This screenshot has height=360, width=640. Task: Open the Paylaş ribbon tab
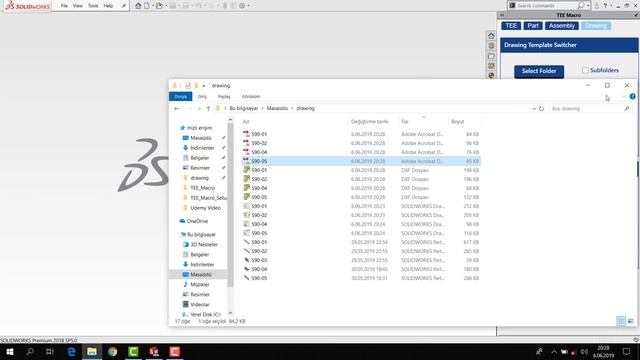tap(224, 96)
